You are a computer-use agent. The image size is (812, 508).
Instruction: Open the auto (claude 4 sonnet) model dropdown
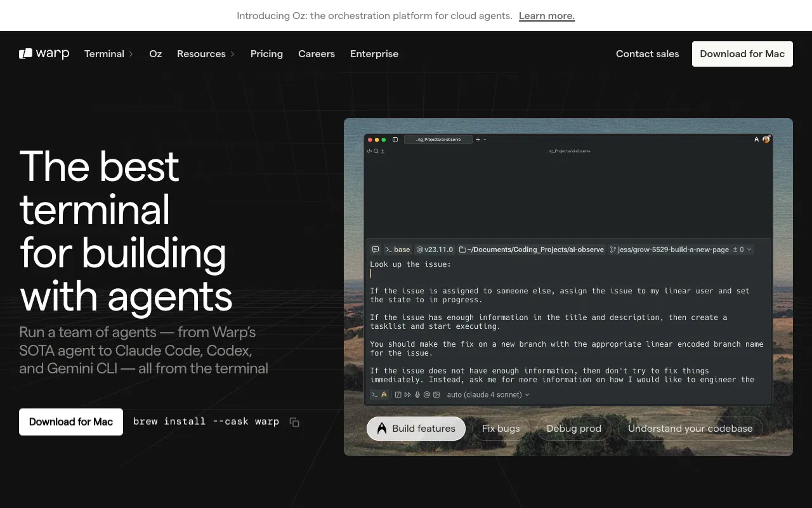tap(488, 394)
